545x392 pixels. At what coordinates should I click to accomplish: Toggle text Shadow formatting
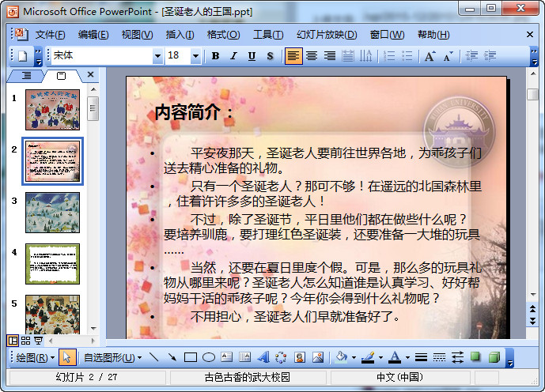pos(270,56)
